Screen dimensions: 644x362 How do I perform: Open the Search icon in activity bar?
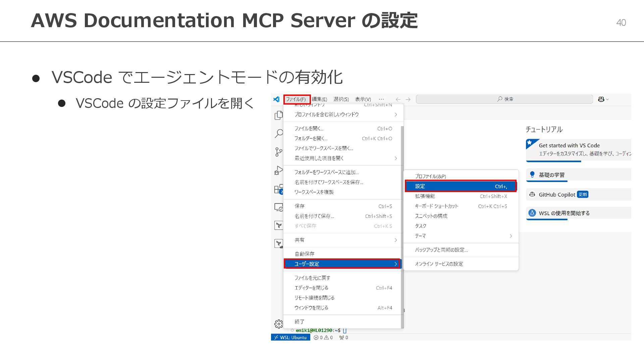click(278, 133)
